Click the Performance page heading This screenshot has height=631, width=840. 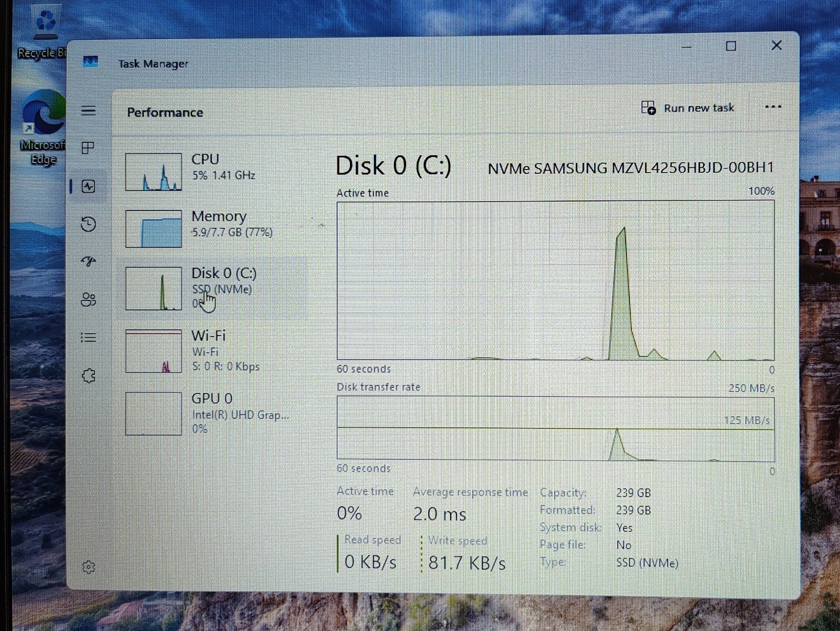pyautogui.click(x=165, y=112)
